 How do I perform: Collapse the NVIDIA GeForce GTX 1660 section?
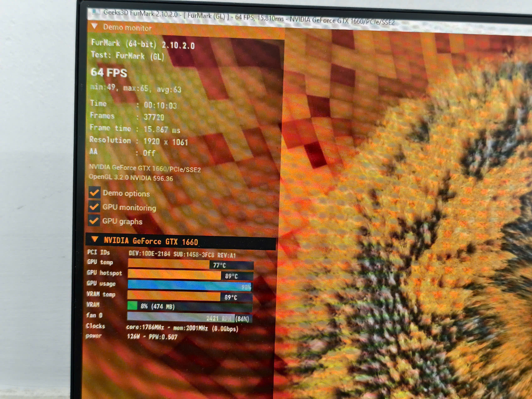point(95,239)
